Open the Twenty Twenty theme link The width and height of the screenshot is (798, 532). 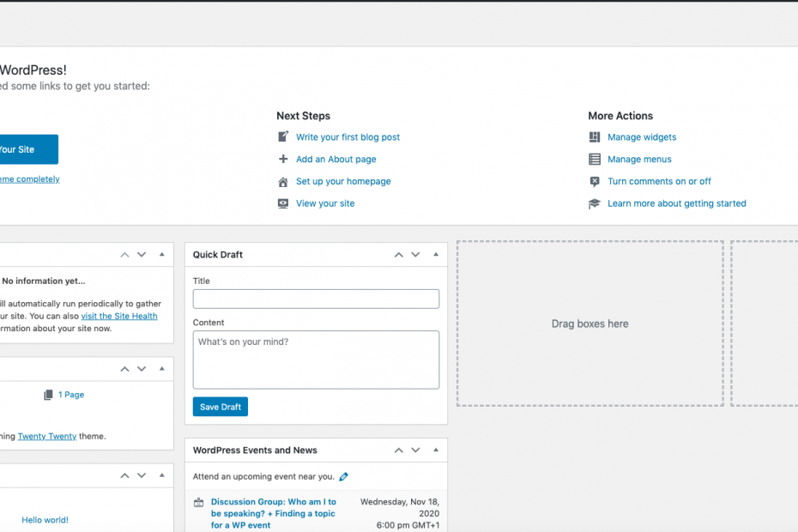pos(47,436)
